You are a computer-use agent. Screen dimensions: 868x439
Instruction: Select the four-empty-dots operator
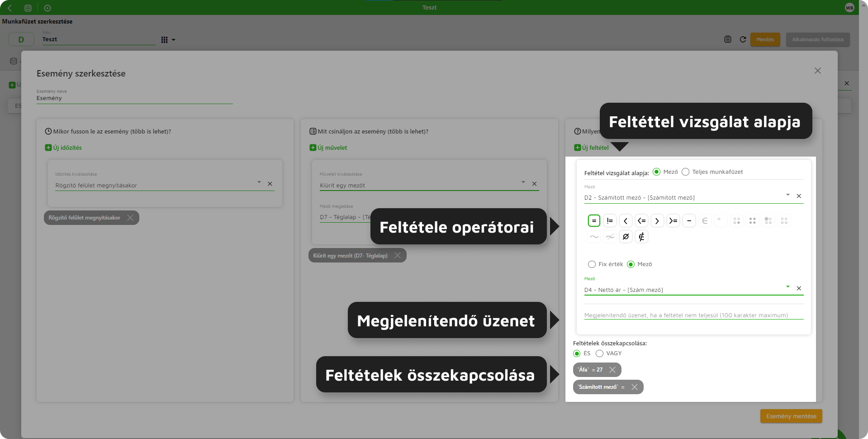point(784,221)
